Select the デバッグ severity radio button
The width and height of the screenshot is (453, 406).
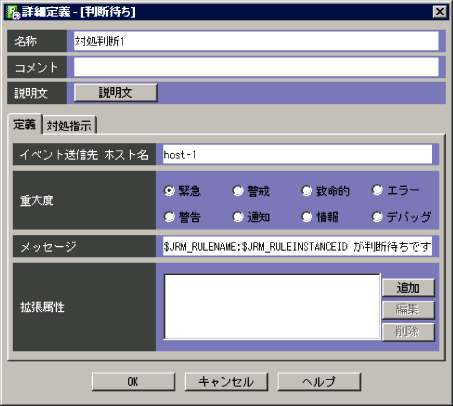377,217
